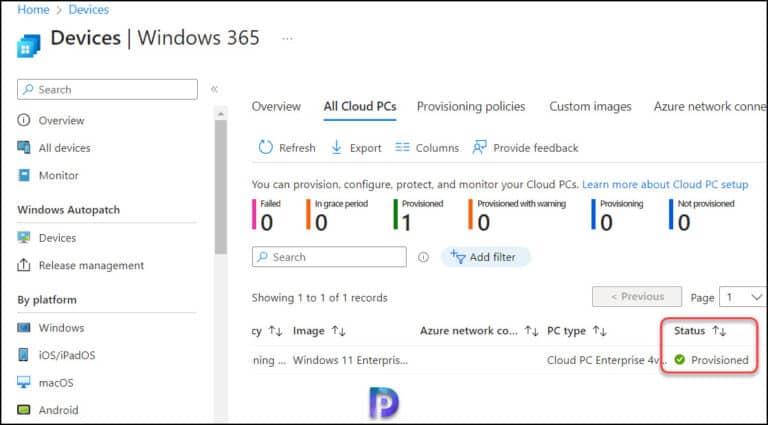The image size is (768, 425).
Task: Switch to Azure network connection tab
Action: click(710, 106)
